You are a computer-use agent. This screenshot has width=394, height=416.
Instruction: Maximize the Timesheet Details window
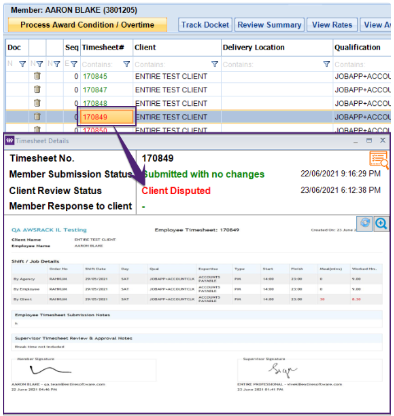tap(369, 141)
